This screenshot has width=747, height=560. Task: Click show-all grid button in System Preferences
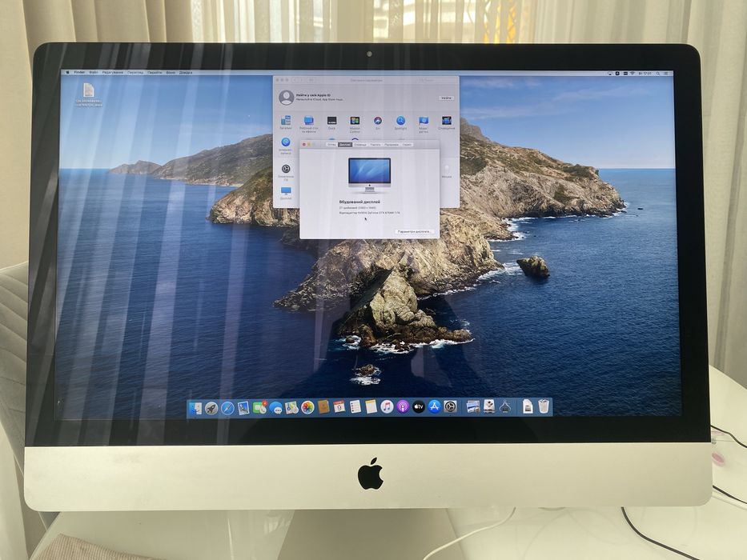311,80
